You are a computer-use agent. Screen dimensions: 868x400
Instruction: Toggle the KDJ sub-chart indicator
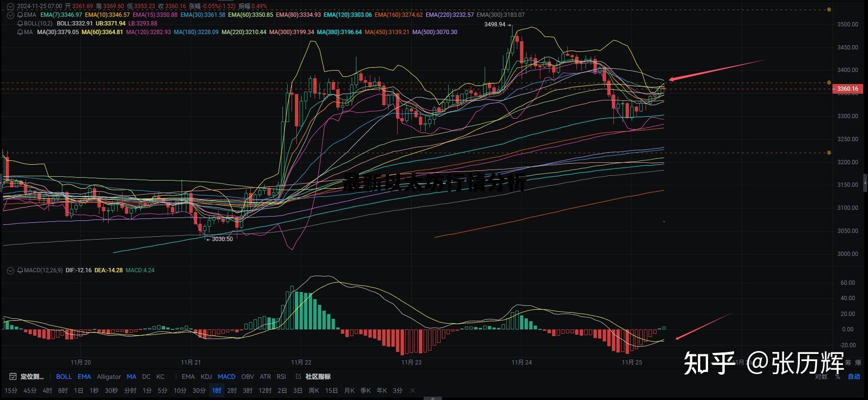coord(206,376)
